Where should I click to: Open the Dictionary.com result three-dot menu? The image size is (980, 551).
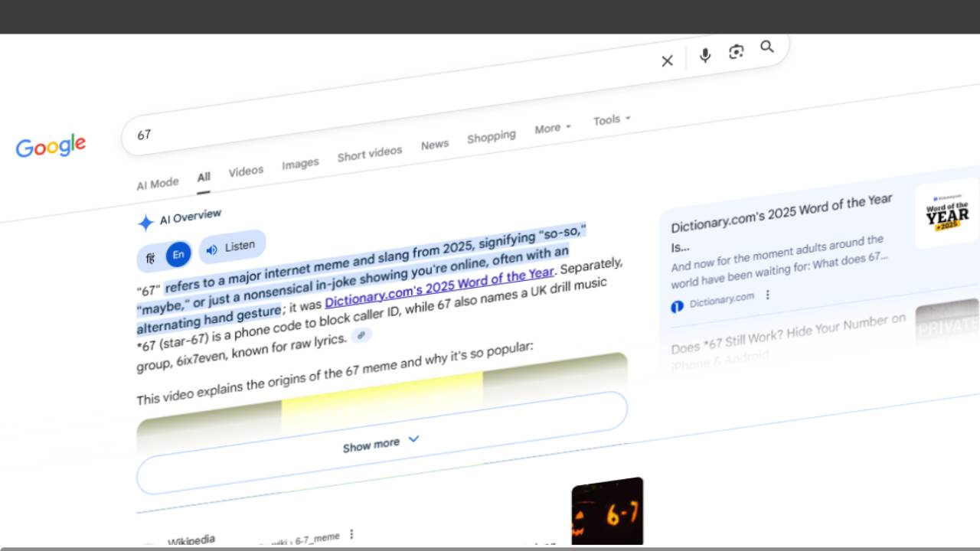point(768,295)
